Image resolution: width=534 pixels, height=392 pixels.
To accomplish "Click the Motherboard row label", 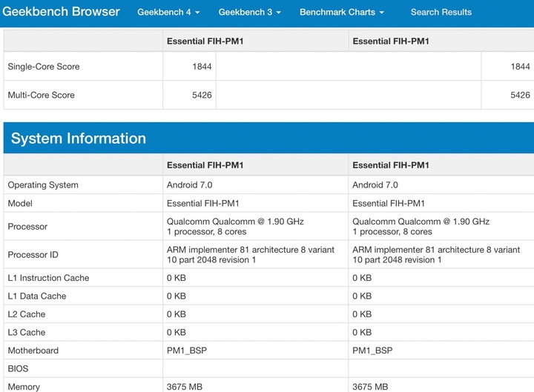I will [33, 351].
